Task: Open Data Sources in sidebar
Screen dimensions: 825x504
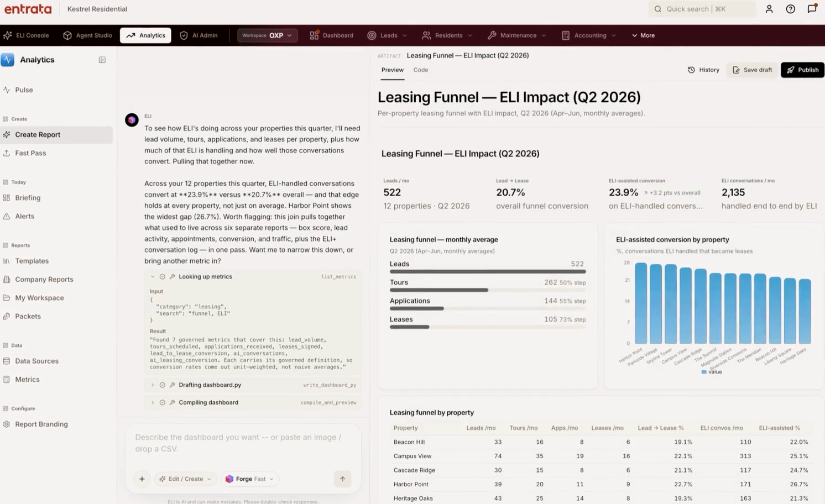Action: coord(36,361)
